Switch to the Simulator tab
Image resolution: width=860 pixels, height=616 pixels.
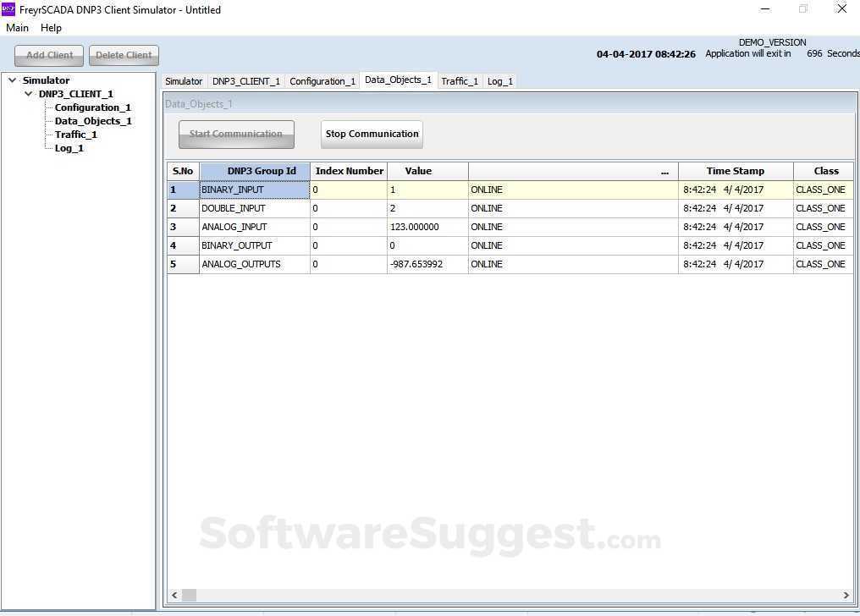point(183,80)
